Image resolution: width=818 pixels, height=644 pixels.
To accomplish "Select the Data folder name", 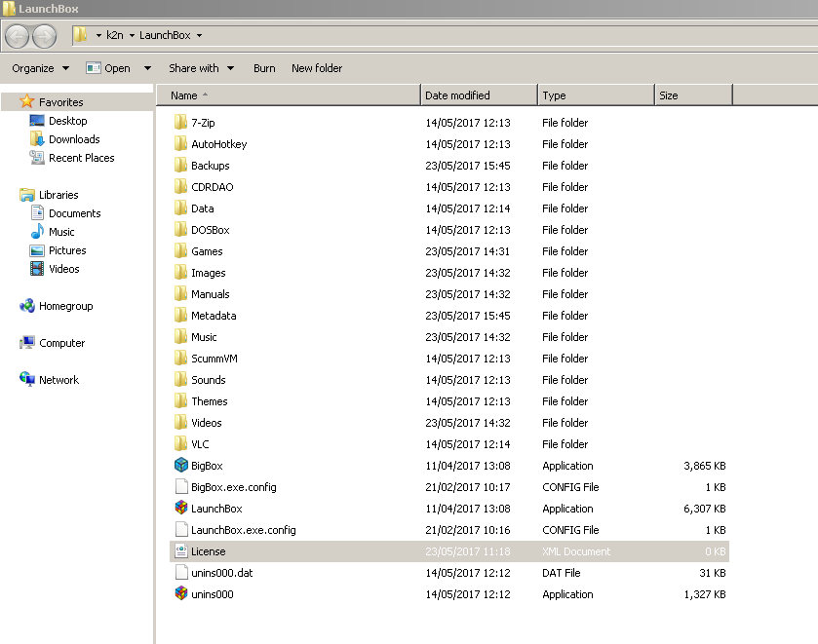I will coord(203,208).
